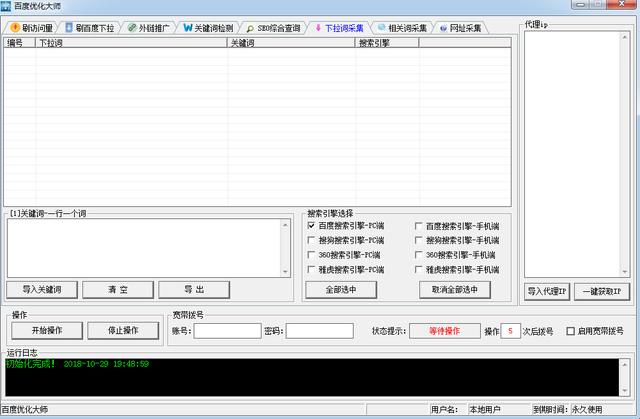Enable 搜狗搜索引擎-PC端 checkbox
The width and height of the screenshot is (640, 419).
click(x=311, y=240)
